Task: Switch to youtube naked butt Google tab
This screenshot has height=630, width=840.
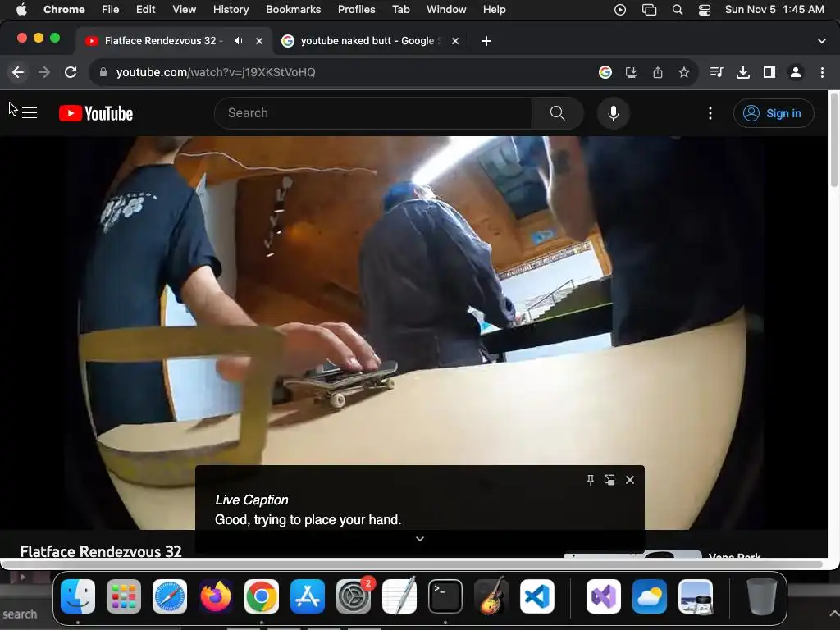Action: (370, 41)
